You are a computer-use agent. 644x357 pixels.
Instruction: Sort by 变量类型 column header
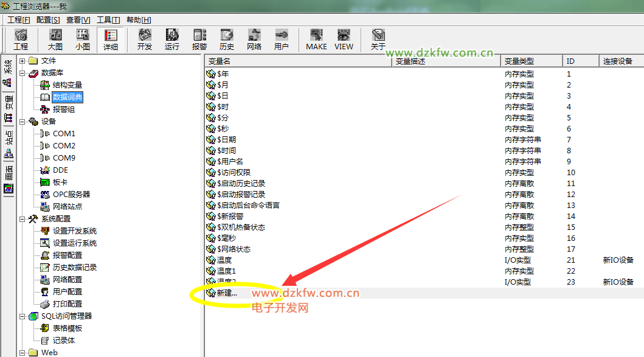531,61
